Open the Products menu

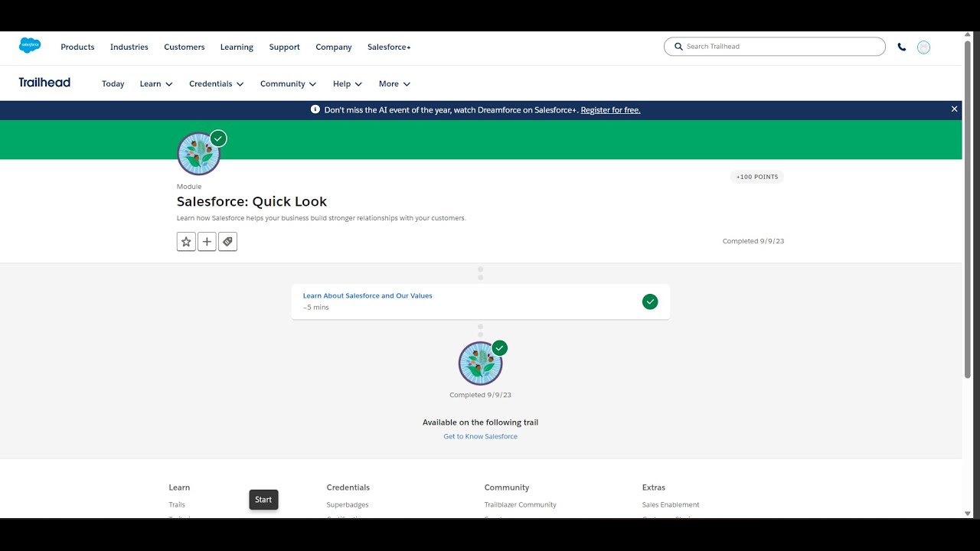[77, 47]
